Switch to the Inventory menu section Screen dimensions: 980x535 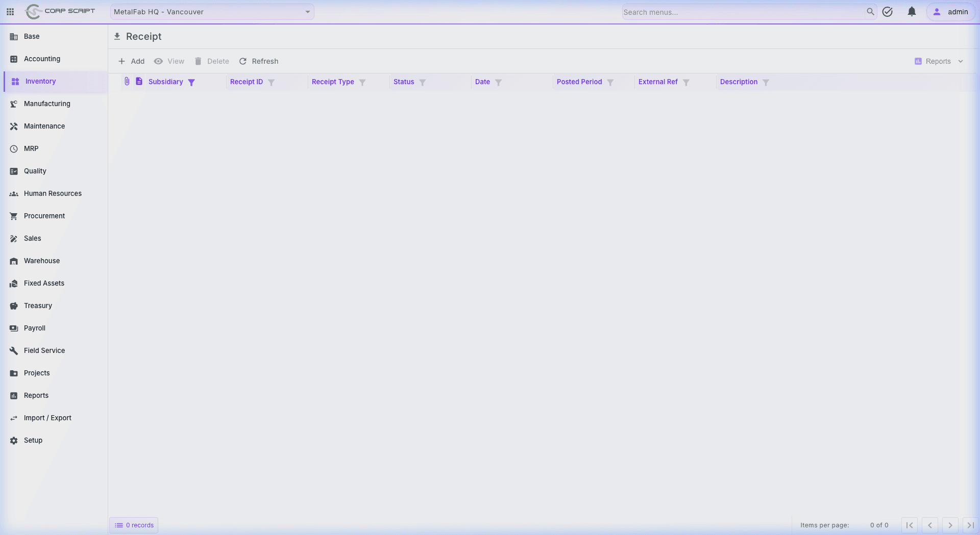click(x=40, y=81)
